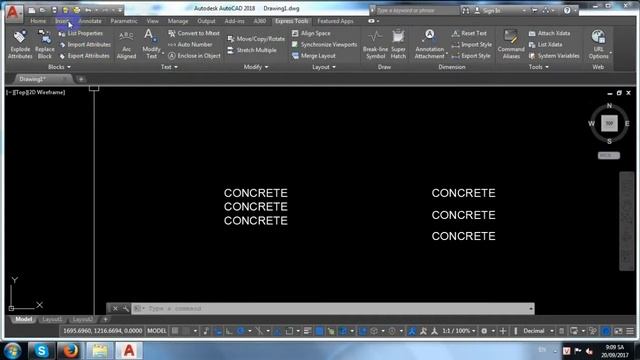Viewport: 640px width, 360px height.
Task: Expand the Layout panel dropdown
Action: [x=324, y=67]
